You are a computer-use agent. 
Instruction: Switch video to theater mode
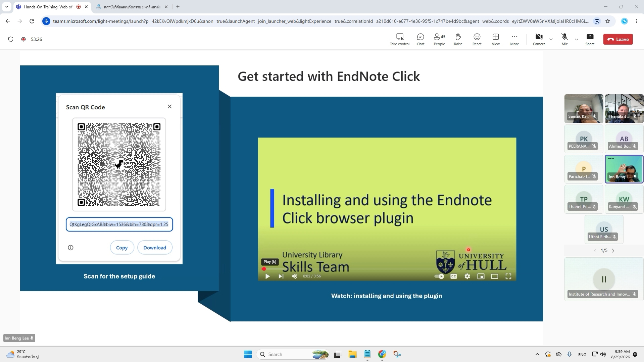click(x=495, y=276)
